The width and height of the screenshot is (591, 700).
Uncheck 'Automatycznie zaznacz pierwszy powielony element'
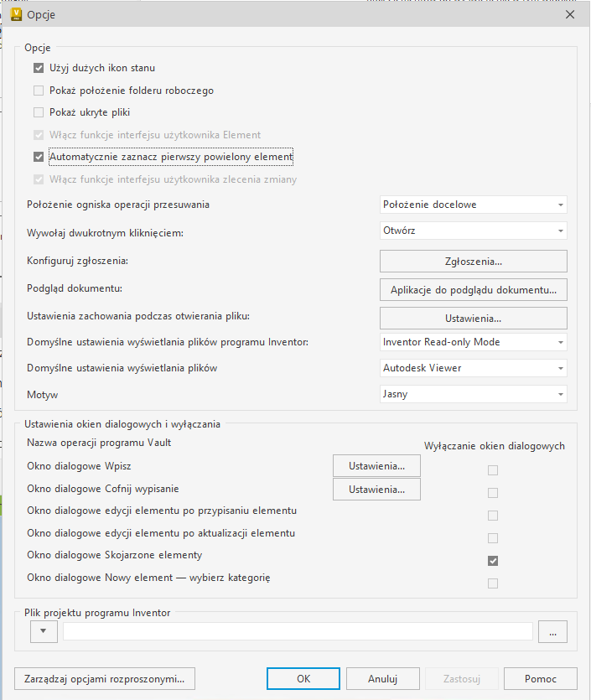point(39,157)
